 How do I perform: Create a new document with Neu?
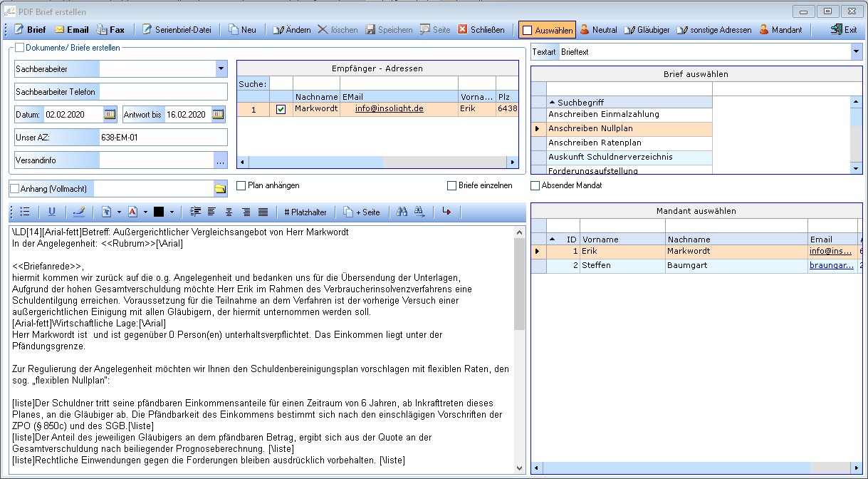(242, 30)
